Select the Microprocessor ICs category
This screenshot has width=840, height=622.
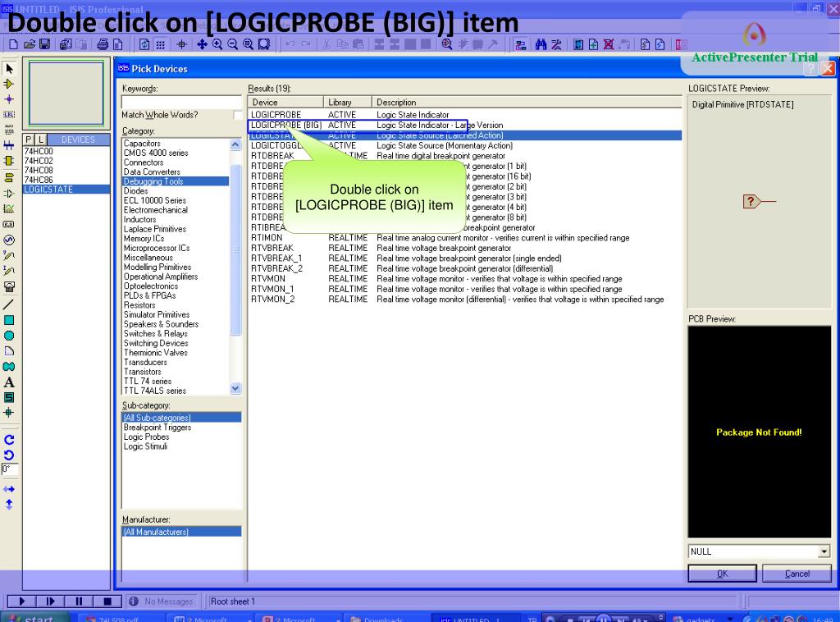(157, 248)
